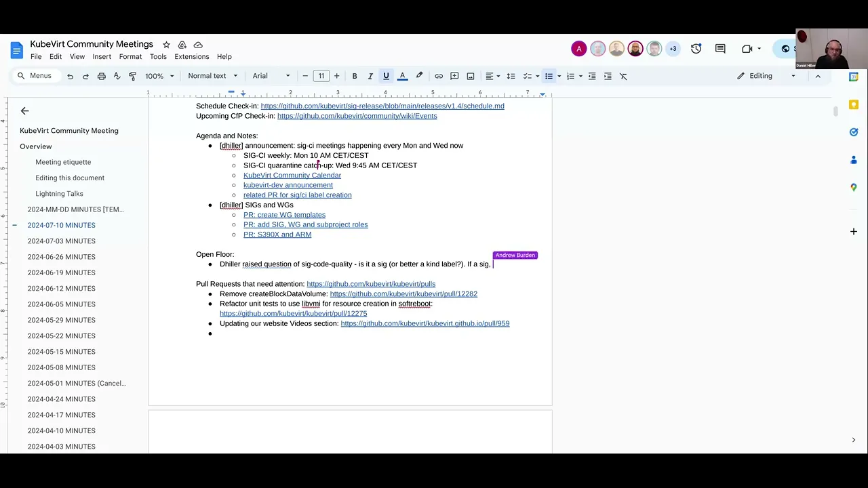Open the highlight color picker
The image size is (868, 488).
419,76
